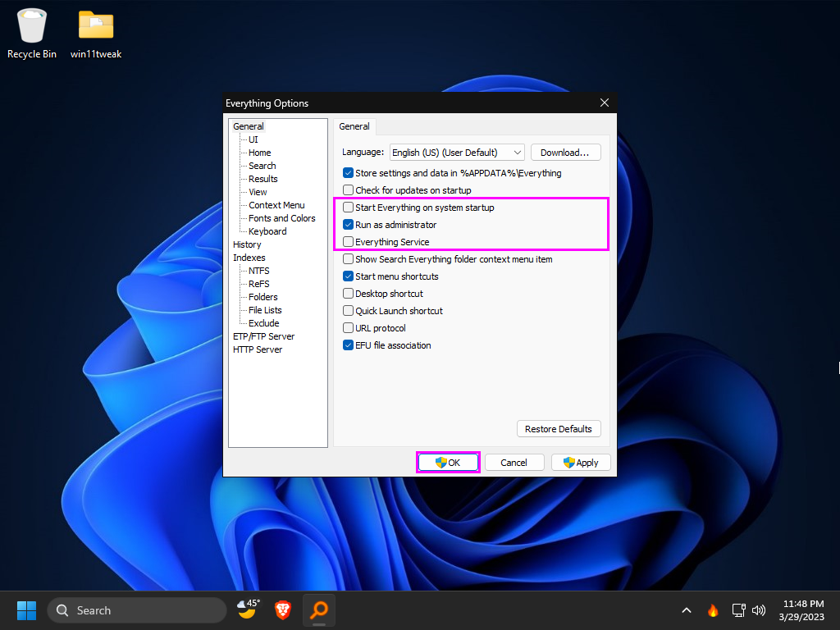Open ReFS index settings
The width and height of the screenshot is (840, 630).
coord(258,284)
